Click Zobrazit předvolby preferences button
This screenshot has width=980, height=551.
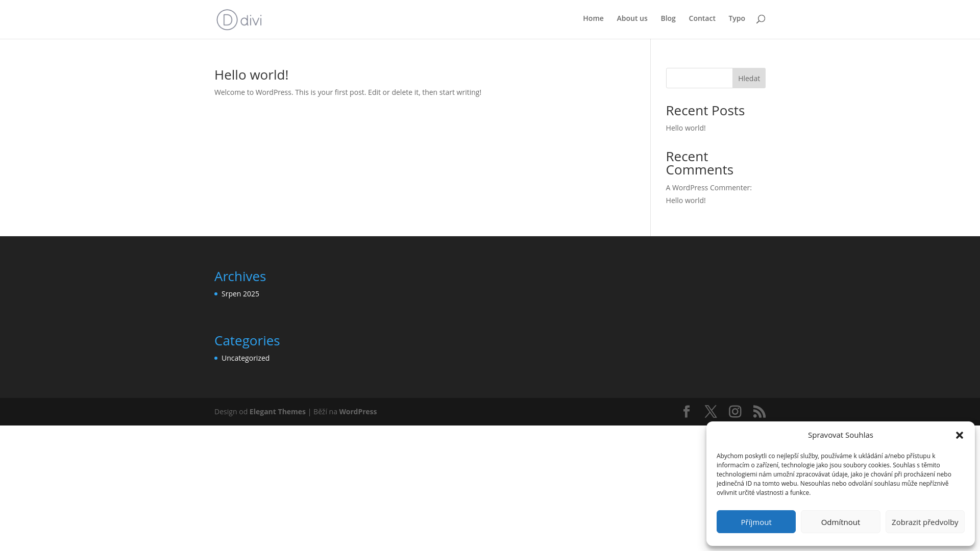click(x=925, y=522)
